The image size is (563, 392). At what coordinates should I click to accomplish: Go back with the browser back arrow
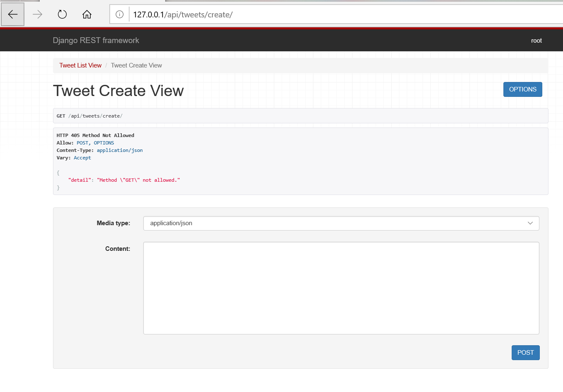(12, 14)
